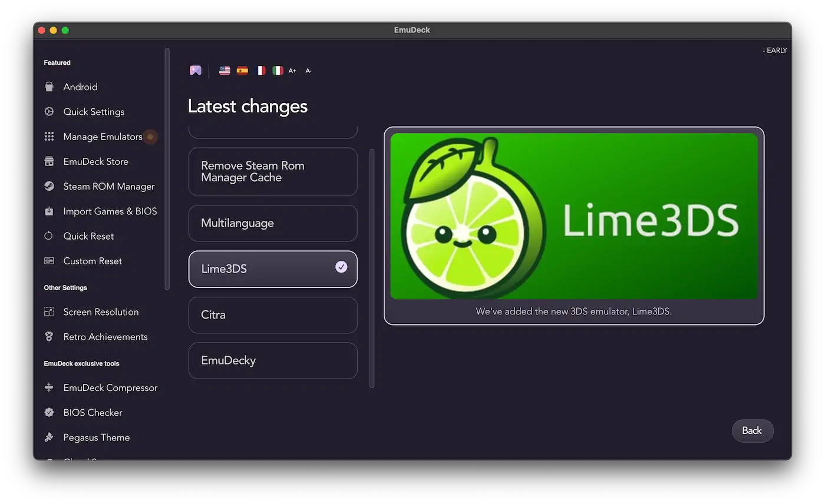The width and height of the screenshot is (825, 504).
Task: Click the Screen Resolution icon
Action: click(x=49, y=311)
